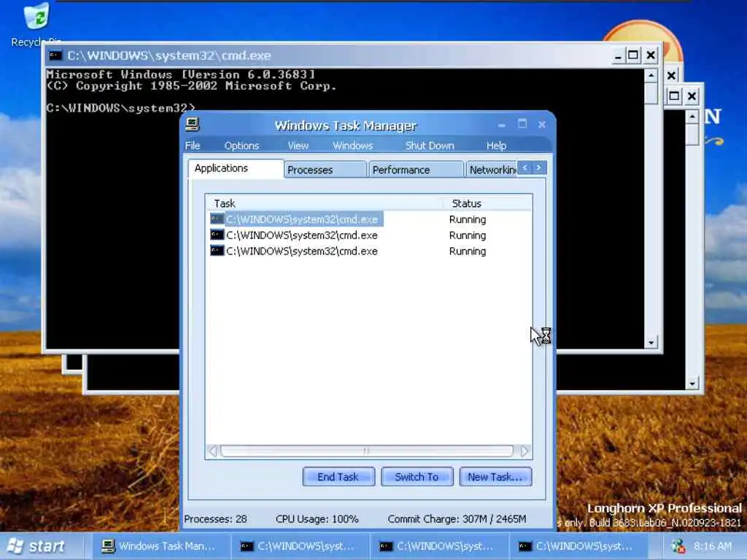
Task: Select the third cmd.exe task row
Action: click(x=369, y=251)
